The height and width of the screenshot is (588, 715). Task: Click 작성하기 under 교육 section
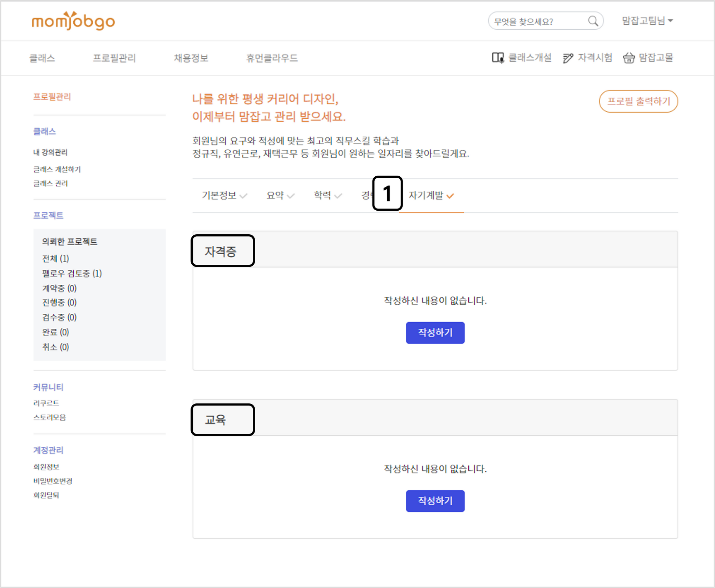(x=435, y=501)
